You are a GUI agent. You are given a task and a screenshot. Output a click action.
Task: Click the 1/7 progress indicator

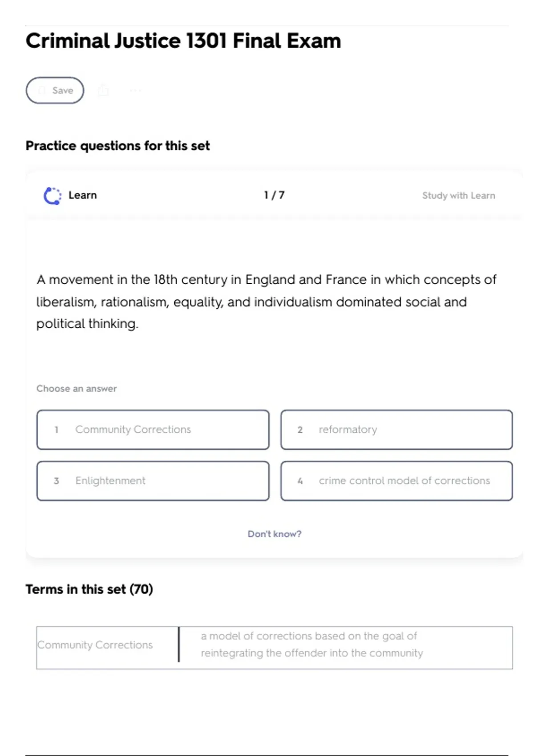point(274,194)
